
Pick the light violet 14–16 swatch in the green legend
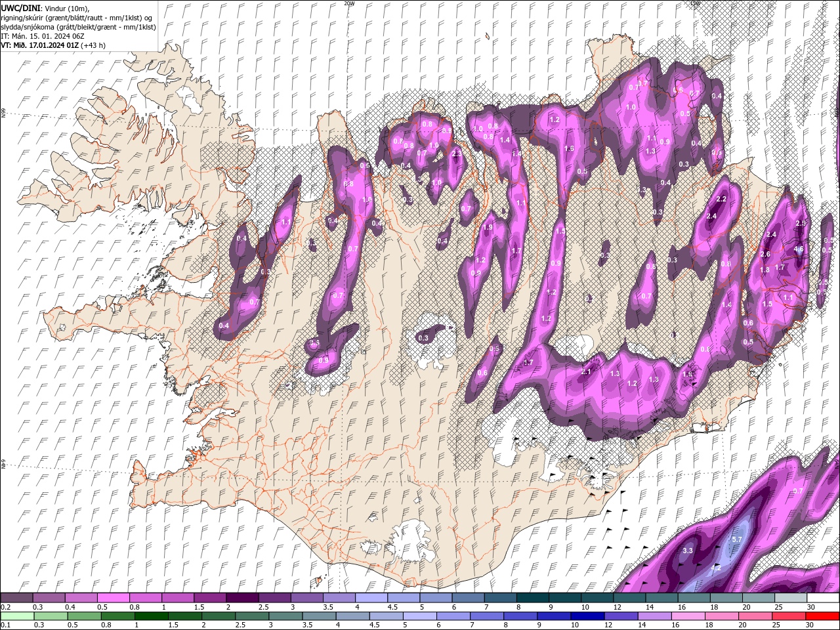(655, 616)
